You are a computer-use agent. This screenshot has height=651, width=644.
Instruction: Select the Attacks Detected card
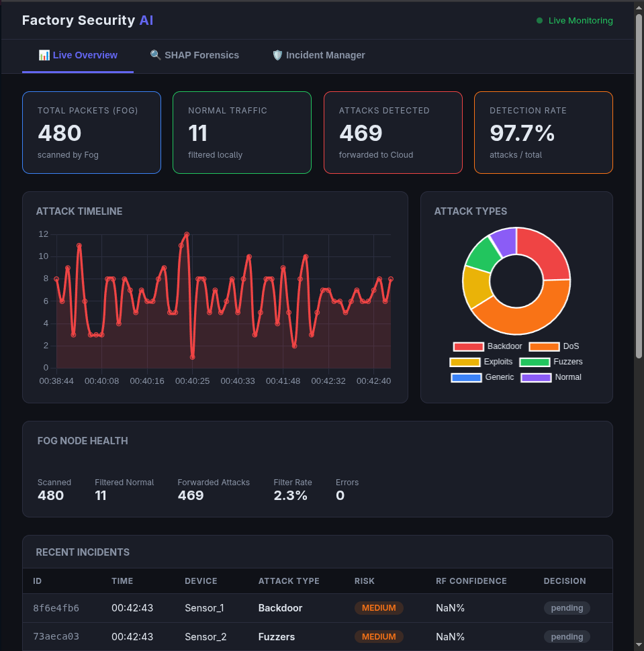(393, 132)
